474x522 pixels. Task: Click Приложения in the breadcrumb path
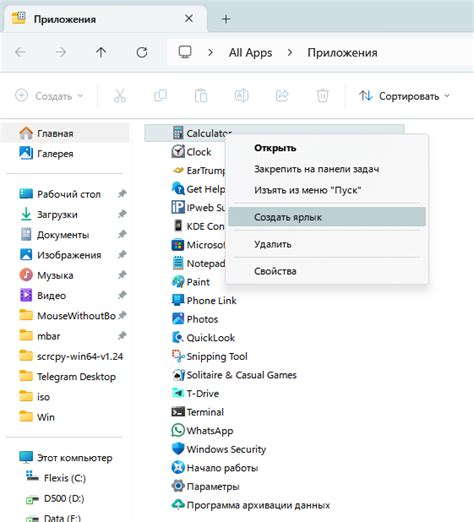point(342,52)
